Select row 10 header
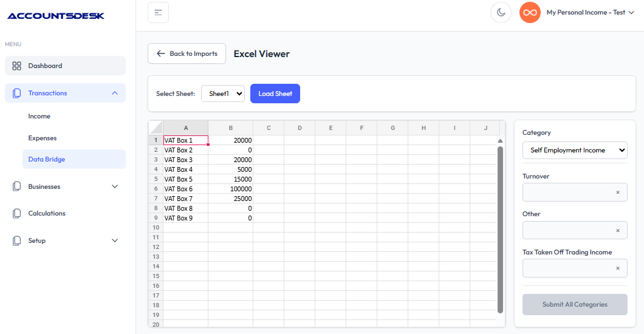This screenshot has height=334, width=644. (x=156, y=228)
